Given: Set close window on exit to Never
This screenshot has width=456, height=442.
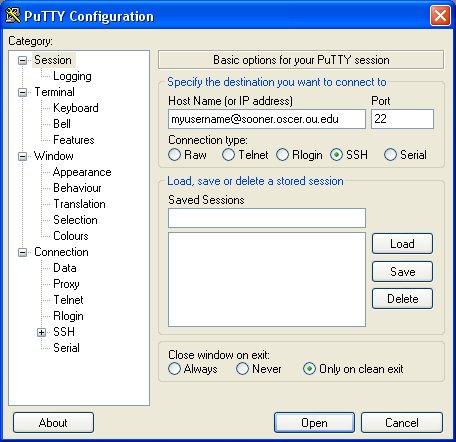Looking at the screenshot, I should tap(242, 369).
